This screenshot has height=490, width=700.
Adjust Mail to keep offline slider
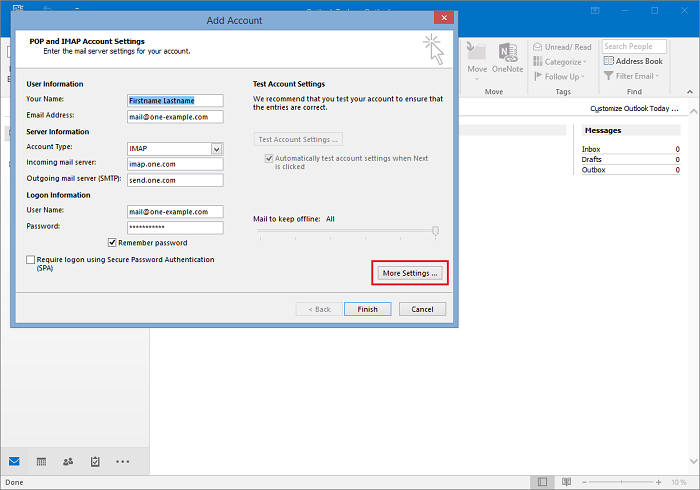(x=435, y=231)
